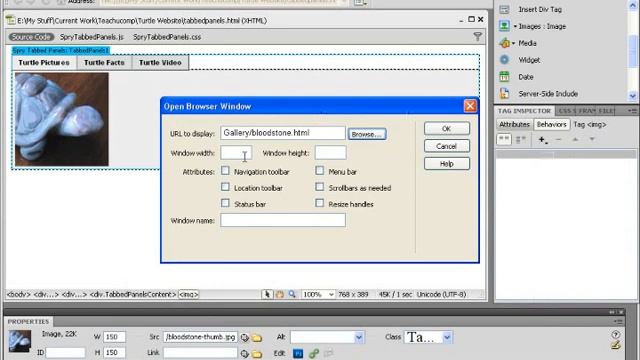Image resolution: width=640 pixels, height=360 pixels.
Task: Choose the Zoom magnifier tool in status bar
Action: point(292,294)
